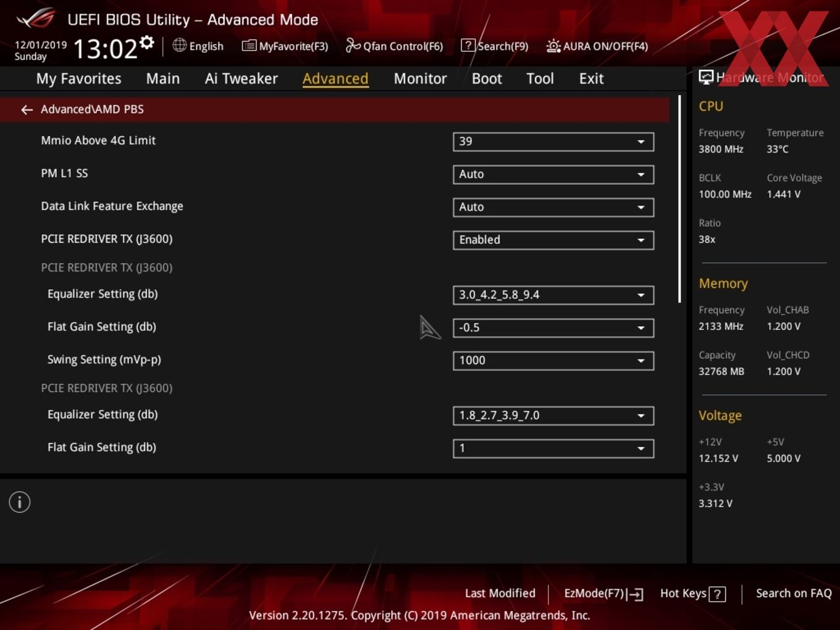Click the info circle icon
Screen dimensions: 840x630
pos(20,502)
